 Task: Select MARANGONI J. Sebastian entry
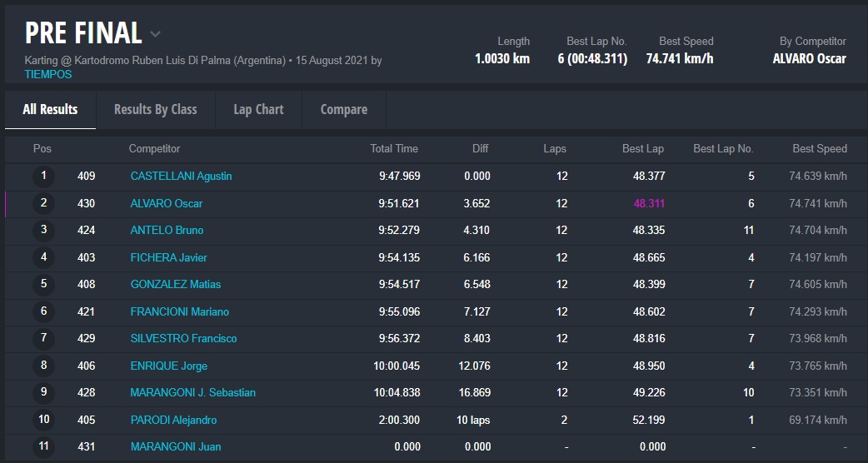[192, 392]
